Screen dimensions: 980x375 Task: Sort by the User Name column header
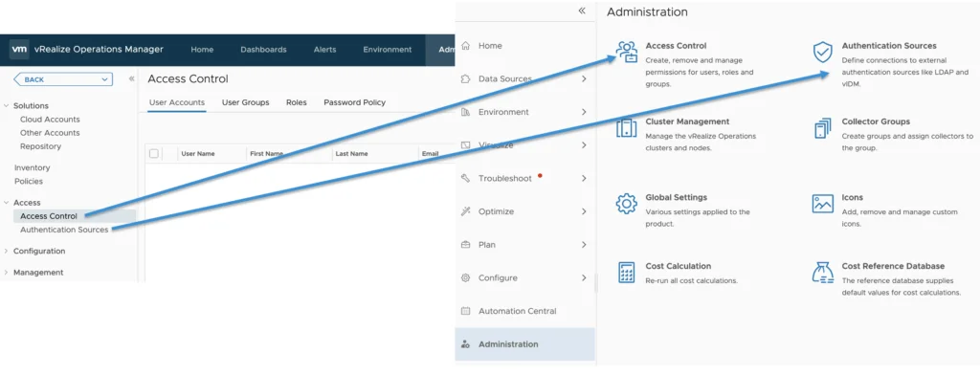(x=198, y=153)
